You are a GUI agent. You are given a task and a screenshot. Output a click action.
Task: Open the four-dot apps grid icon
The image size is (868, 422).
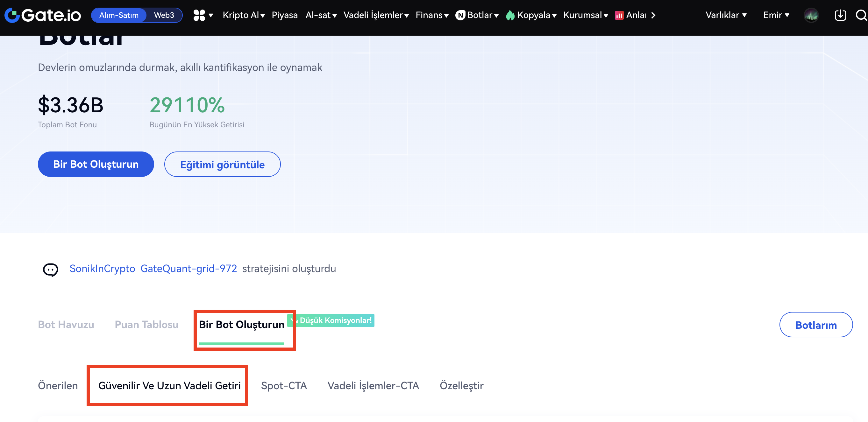coord(199,15)
